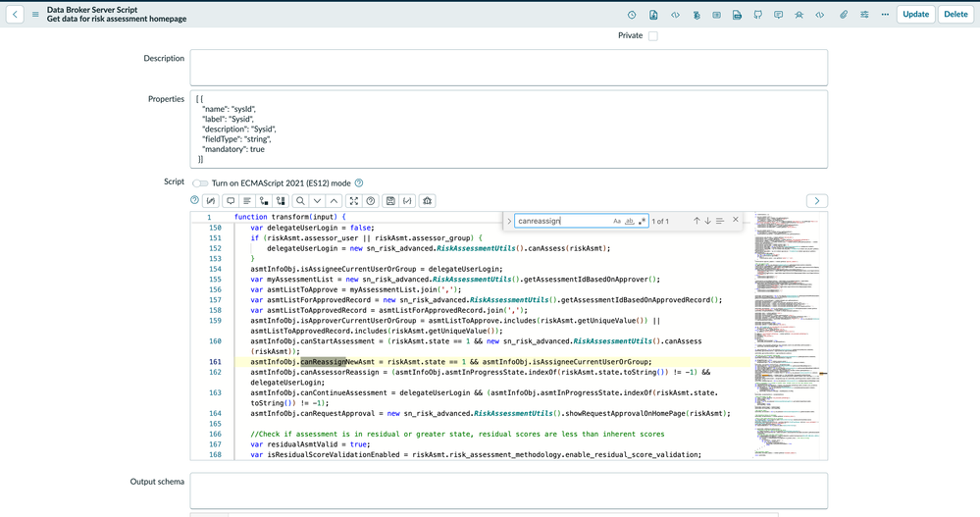This screenshot has height=517, width=980.
Task: Open the script debugger bug icon
Action: 428,201
